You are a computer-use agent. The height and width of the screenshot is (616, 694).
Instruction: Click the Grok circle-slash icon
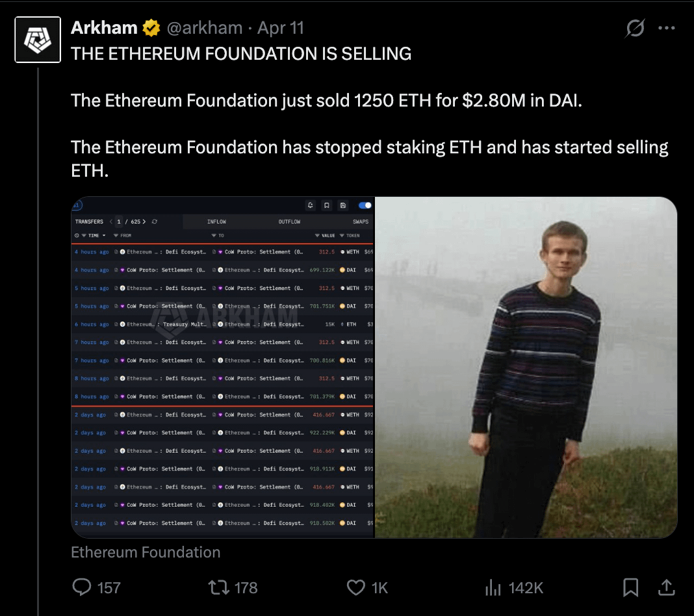pyautogui.click(x=634, y=29)
